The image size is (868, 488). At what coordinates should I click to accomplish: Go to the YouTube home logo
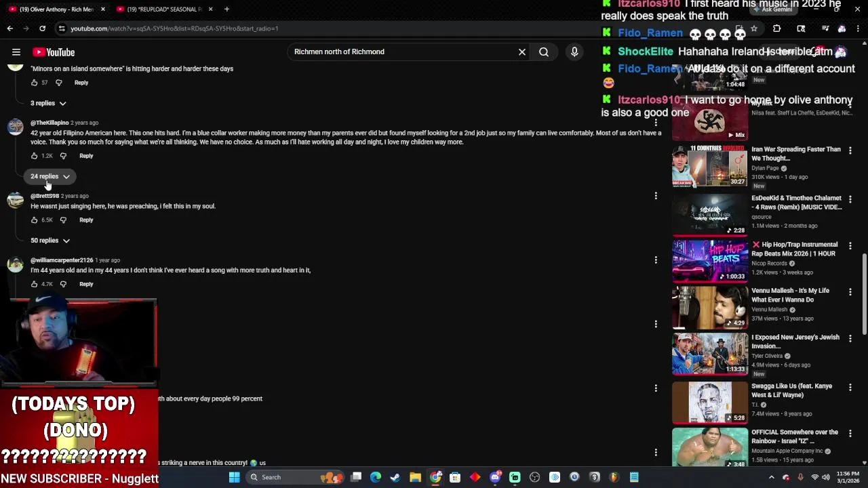54,52
